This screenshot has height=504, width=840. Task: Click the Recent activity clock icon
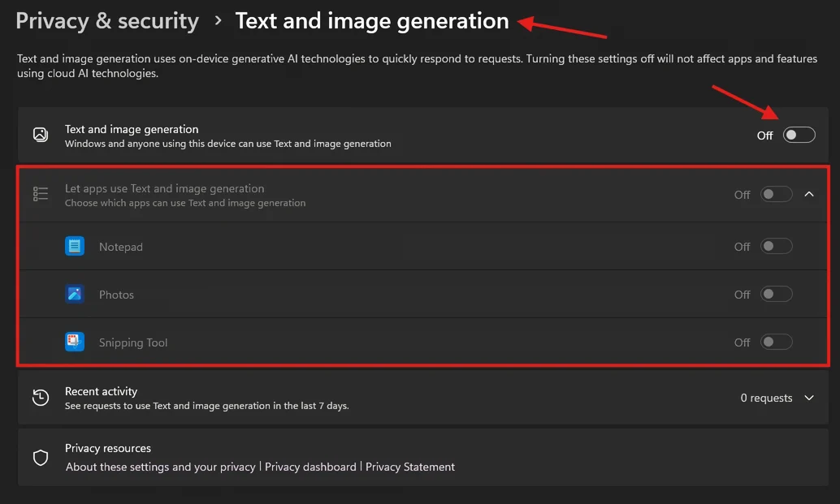[41, 398]
